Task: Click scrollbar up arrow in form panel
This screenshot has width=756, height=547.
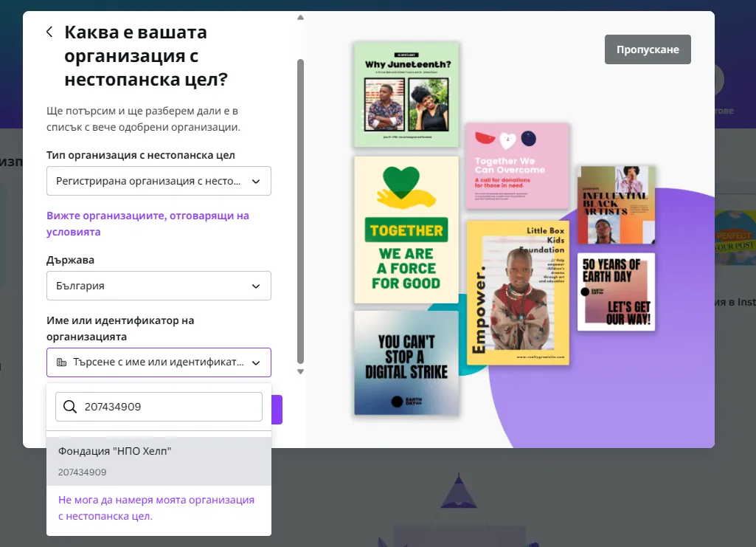Action: point(300,17)
